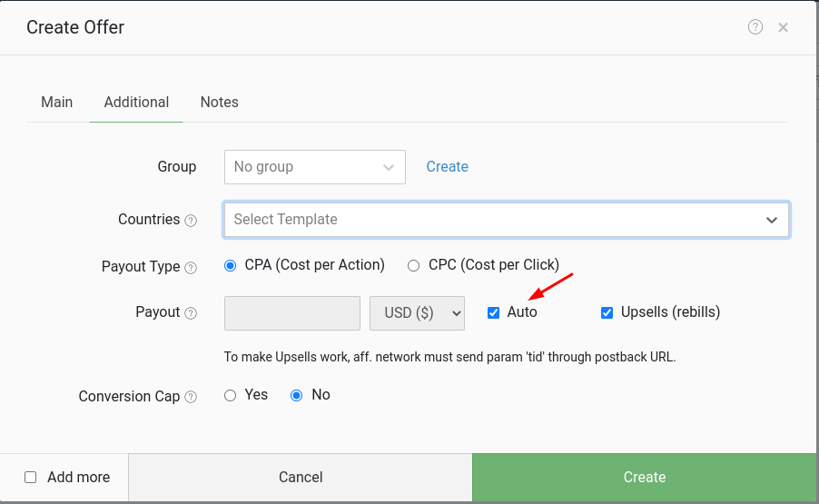Select CPA (Cost per Action) radio button

pyautogui.click(x=230, y=266)
